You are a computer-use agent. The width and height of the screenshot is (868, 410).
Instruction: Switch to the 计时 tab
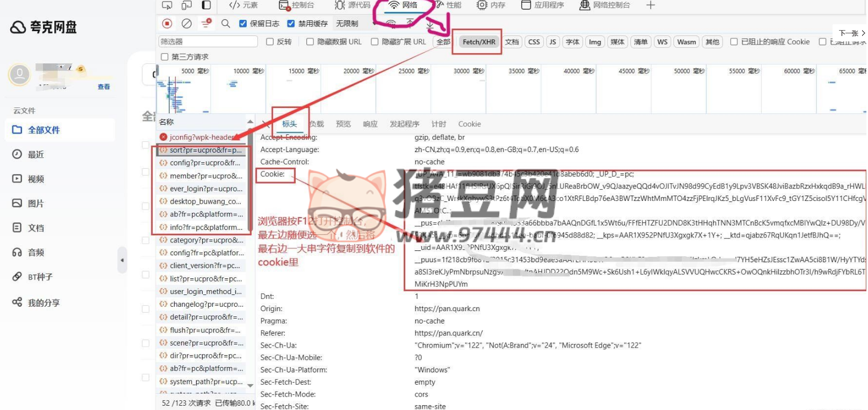coord(439,124)
